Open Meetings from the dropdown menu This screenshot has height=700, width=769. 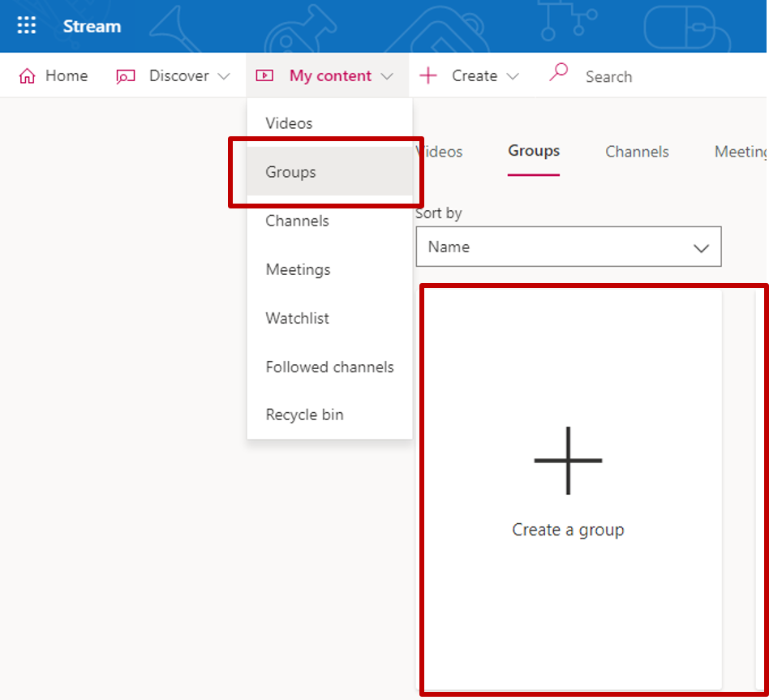(298, 269)
